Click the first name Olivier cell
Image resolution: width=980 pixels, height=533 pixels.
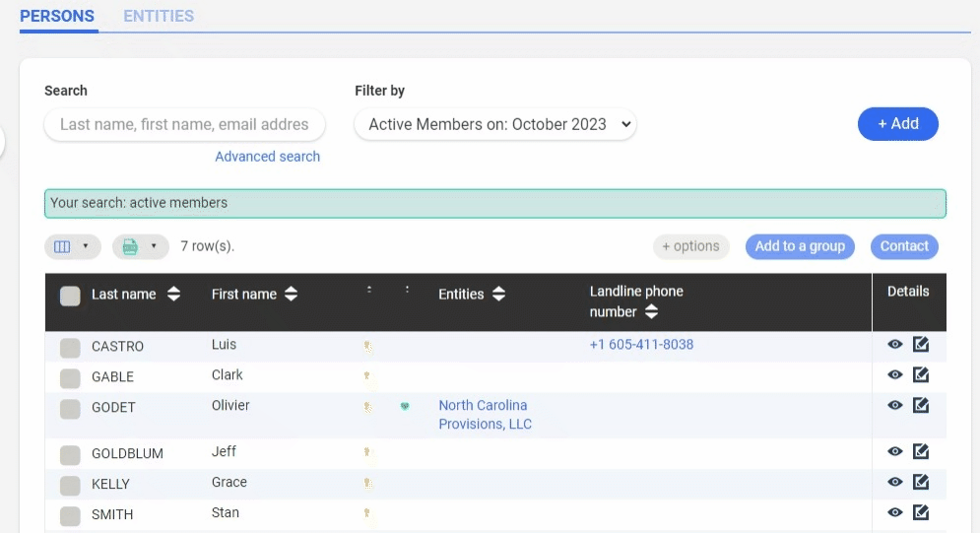(x=230, y=406)
